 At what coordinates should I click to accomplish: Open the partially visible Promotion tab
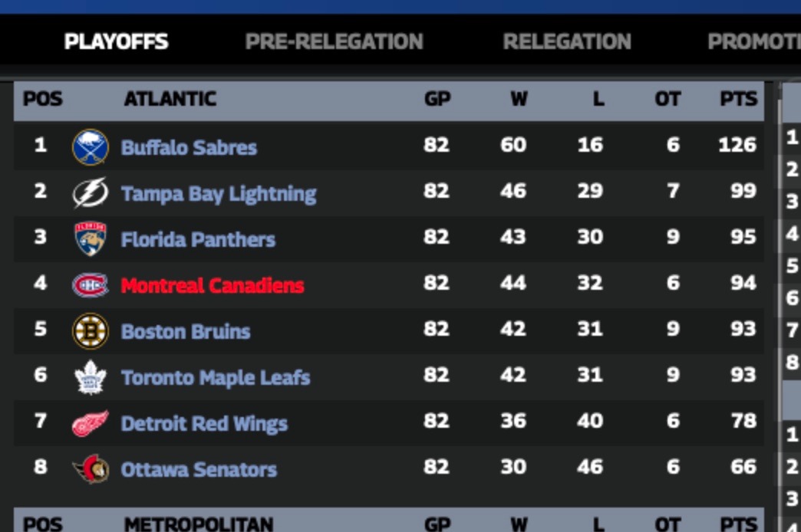coord(753,41)
